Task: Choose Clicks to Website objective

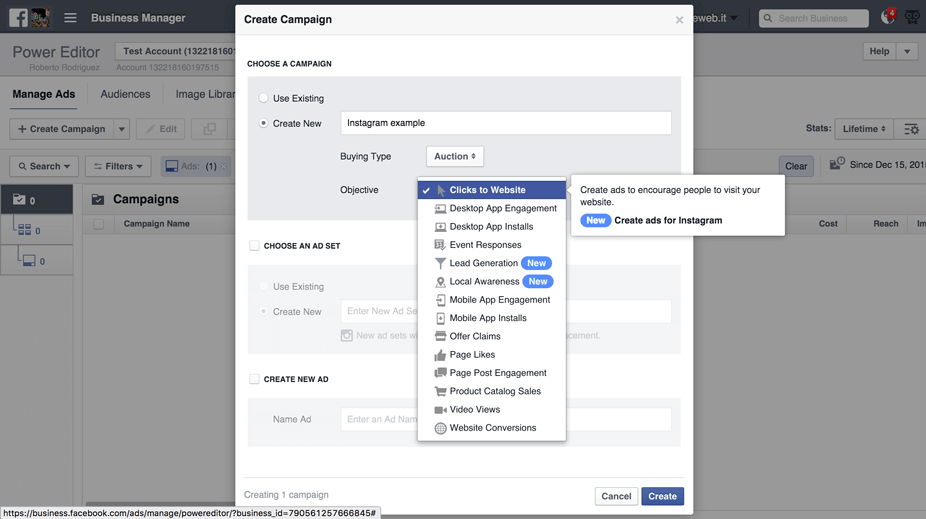Action: [491, 190]
